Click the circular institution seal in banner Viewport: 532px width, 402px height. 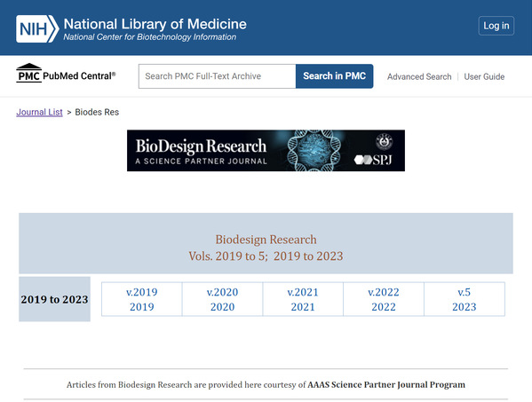384,142
